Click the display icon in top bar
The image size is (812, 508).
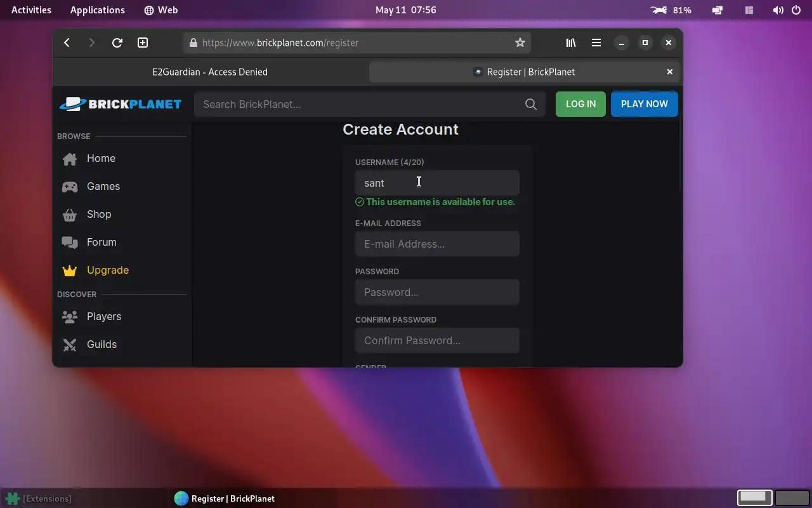717,10
